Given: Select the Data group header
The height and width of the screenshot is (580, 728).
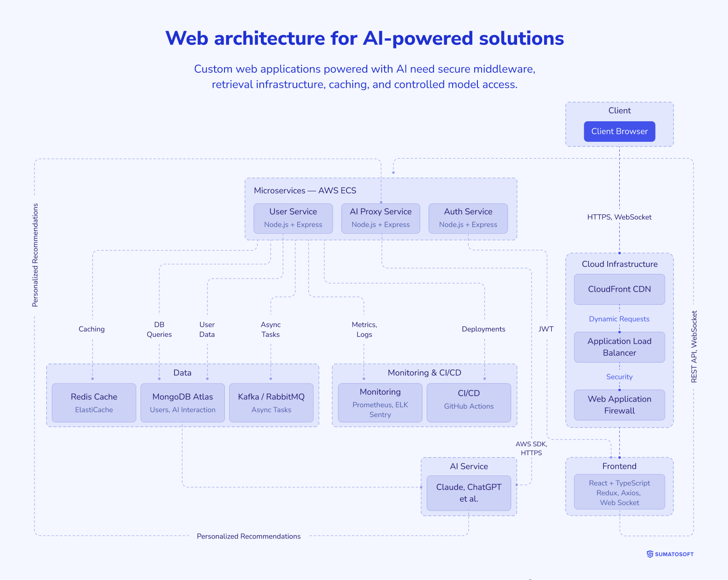Looking at the screenshot, I should point(182,372).
